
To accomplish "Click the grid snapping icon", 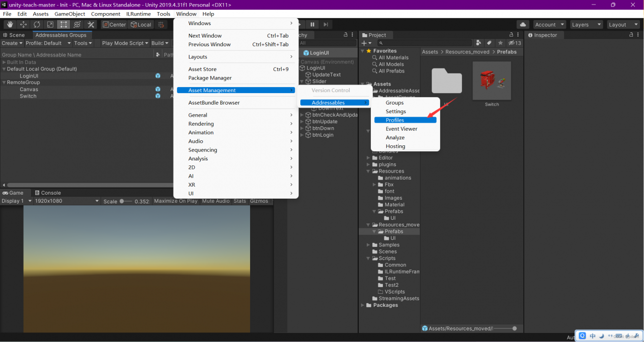I will 162,25.
